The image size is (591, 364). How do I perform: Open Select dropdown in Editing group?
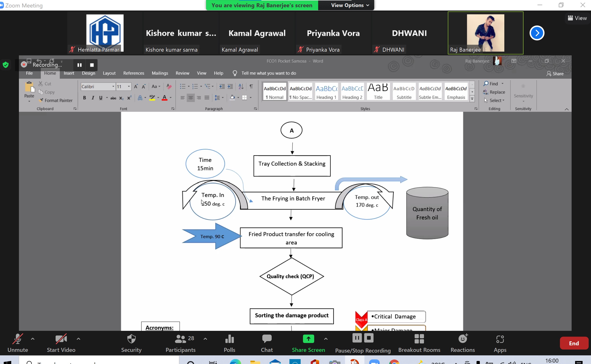click(x=494, y=100)
